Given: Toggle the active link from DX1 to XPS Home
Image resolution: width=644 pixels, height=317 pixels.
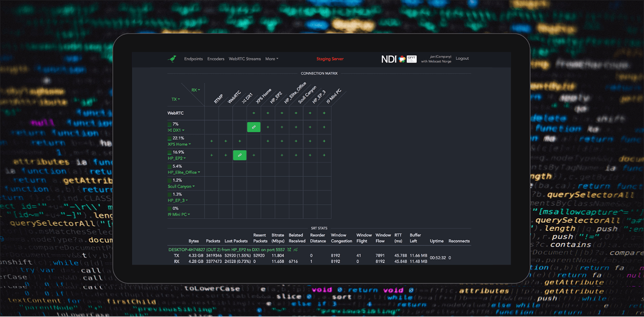Looking at the screenshot, I should [254, 127].
